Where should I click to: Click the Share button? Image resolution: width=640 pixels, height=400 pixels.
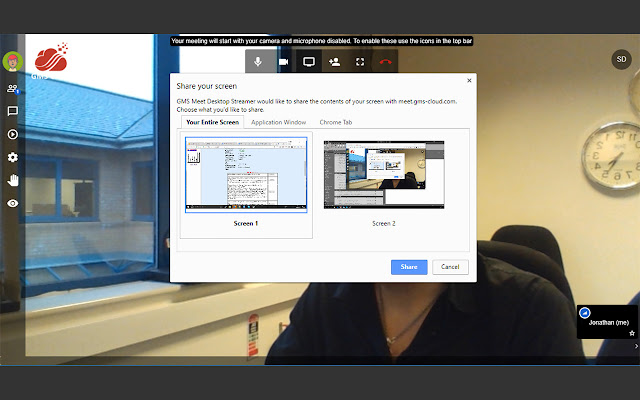point(409,267)
